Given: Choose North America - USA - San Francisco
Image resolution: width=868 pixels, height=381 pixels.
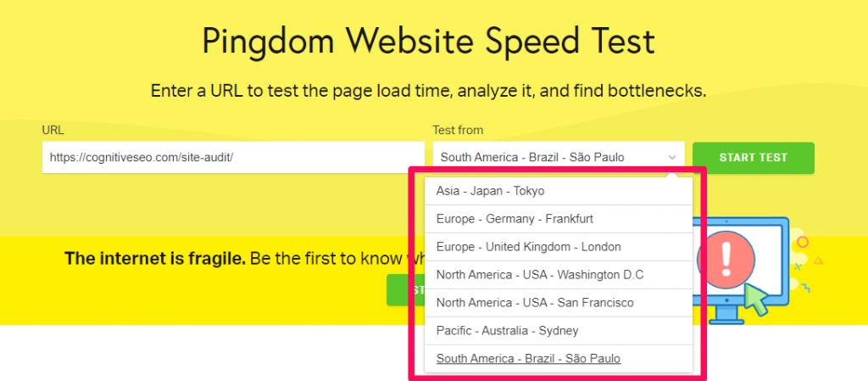Looking at the screenshot, I should click(559, 303).
